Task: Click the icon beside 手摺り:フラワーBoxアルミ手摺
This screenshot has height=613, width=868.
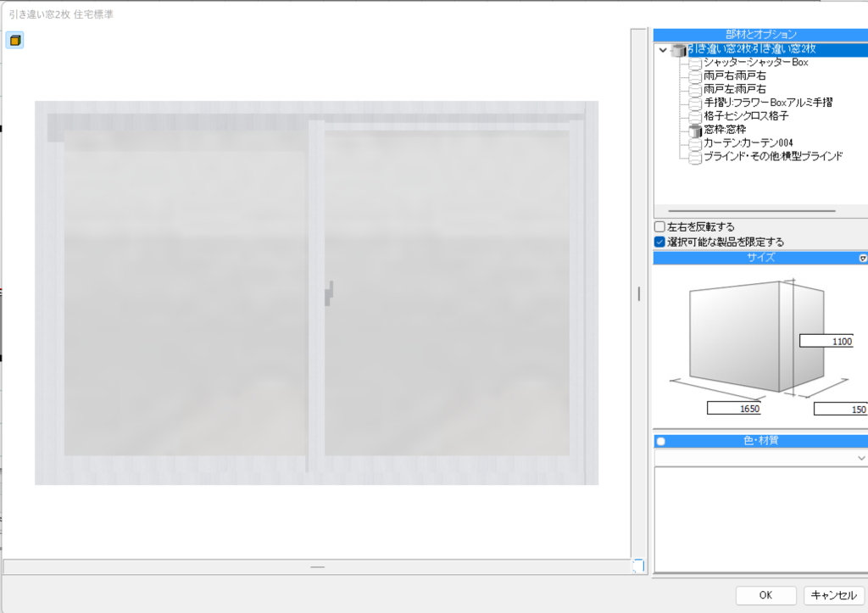Action: click(694, 103)
